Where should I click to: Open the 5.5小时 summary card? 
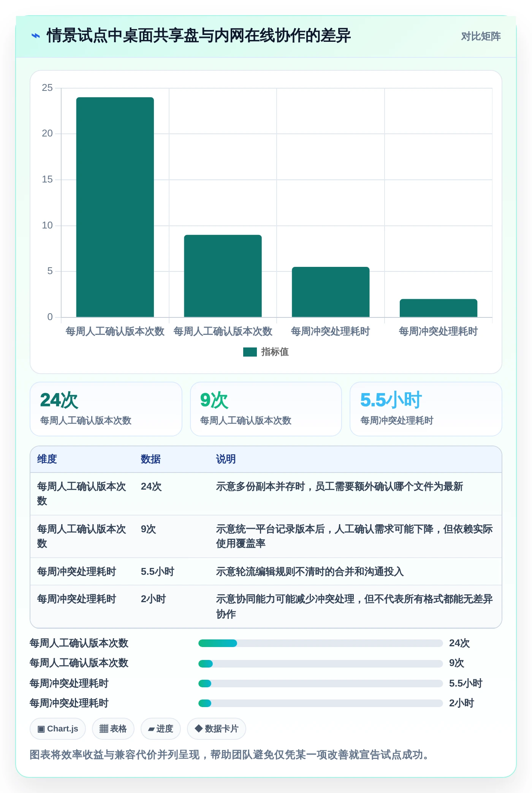[x=426, y=409]
